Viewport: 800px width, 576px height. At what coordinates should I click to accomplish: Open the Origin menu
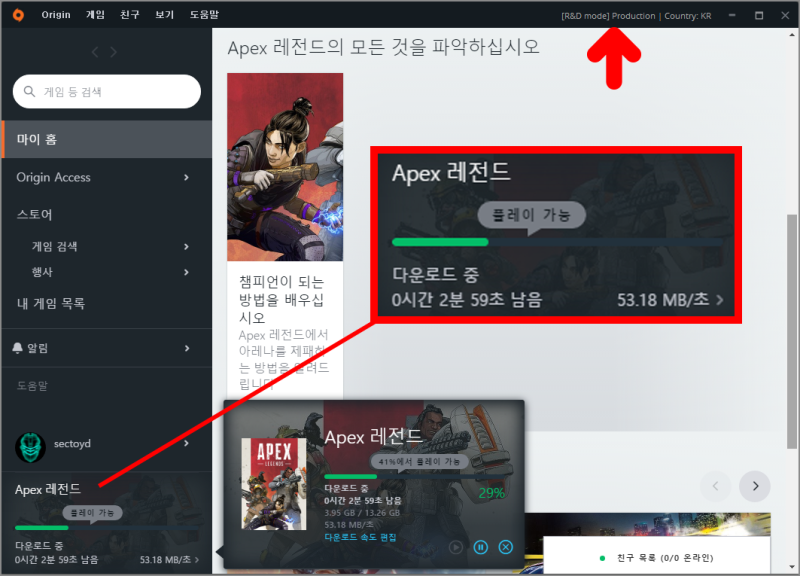(x=56, y=15)
